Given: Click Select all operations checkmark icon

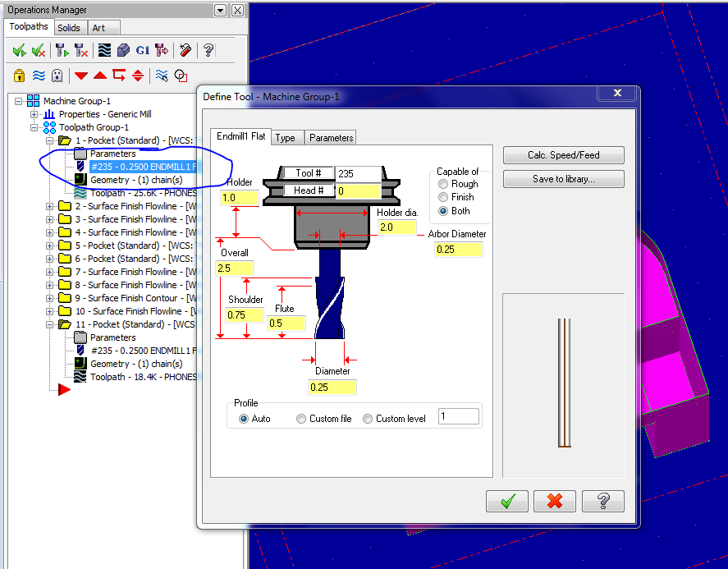Looking at the screenshot, I should [19, 51].
